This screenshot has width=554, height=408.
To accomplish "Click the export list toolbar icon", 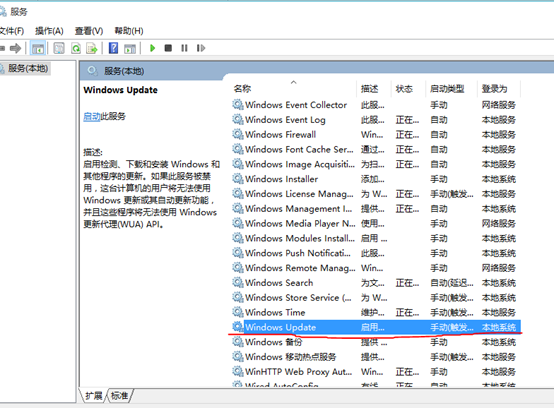I will coord(92,48).
